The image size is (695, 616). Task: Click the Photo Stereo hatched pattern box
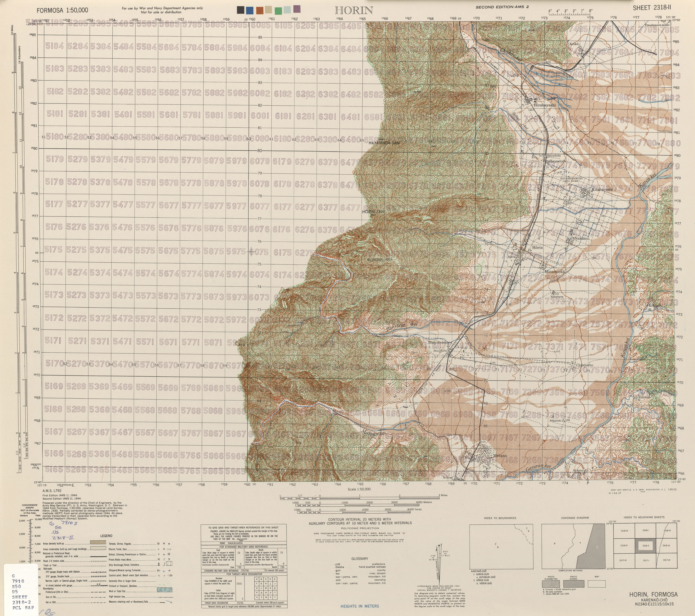(574, 584)
